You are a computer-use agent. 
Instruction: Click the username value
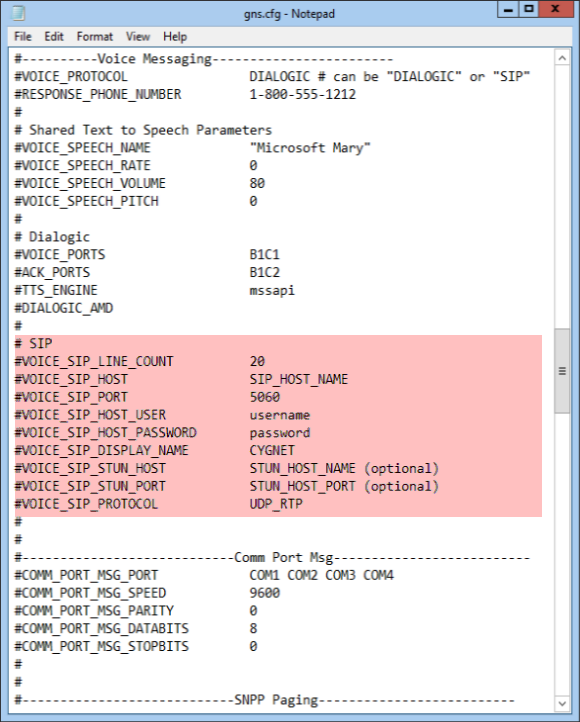click(x=280, y=415)
